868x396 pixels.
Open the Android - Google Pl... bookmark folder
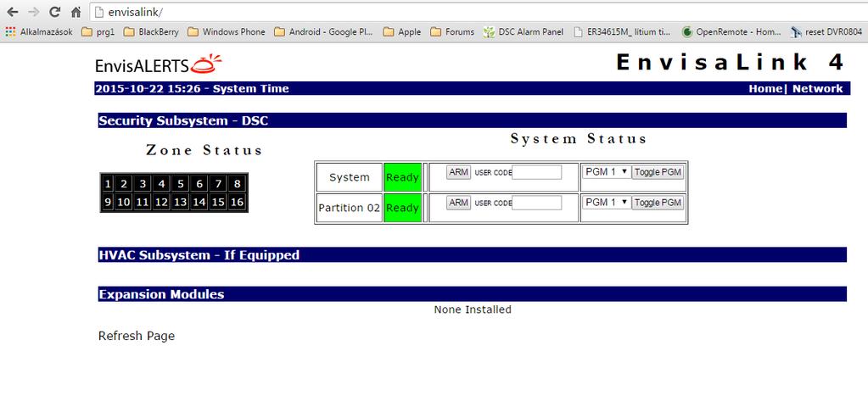pos(323,32)
